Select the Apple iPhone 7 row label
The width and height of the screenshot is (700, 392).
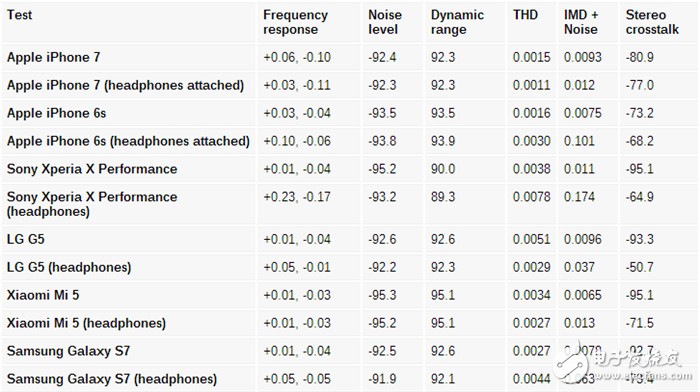coord(54,58)
